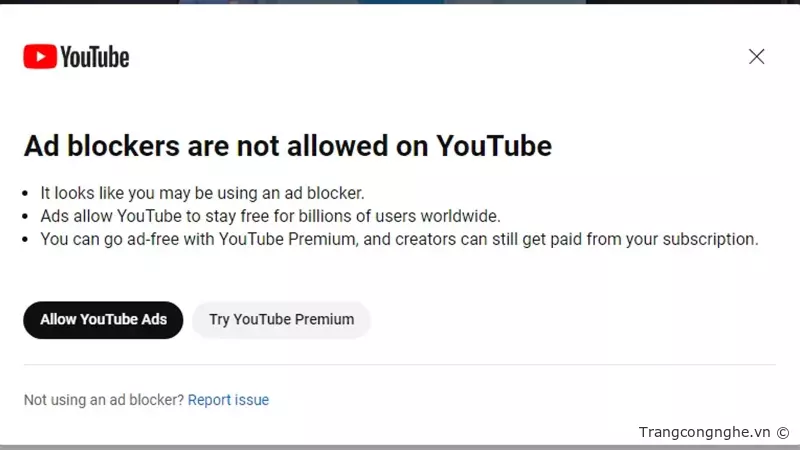Click the divider line above Report issue
800x450 pixels.
point(400,365)
